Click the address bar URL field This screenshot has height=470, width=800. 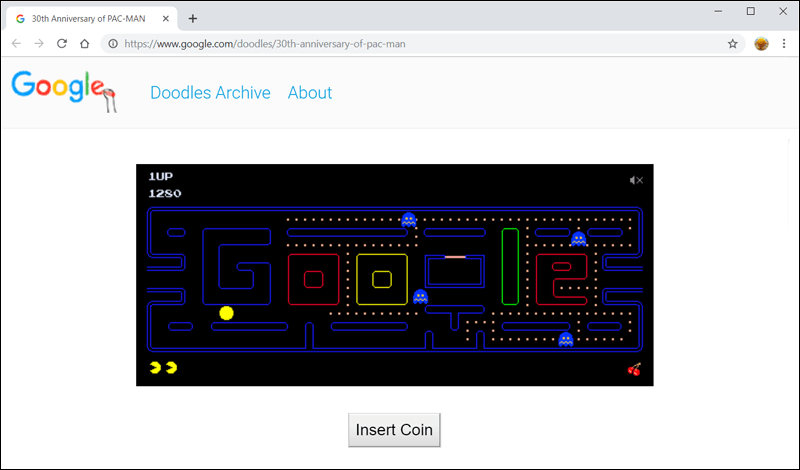point(422,44)
